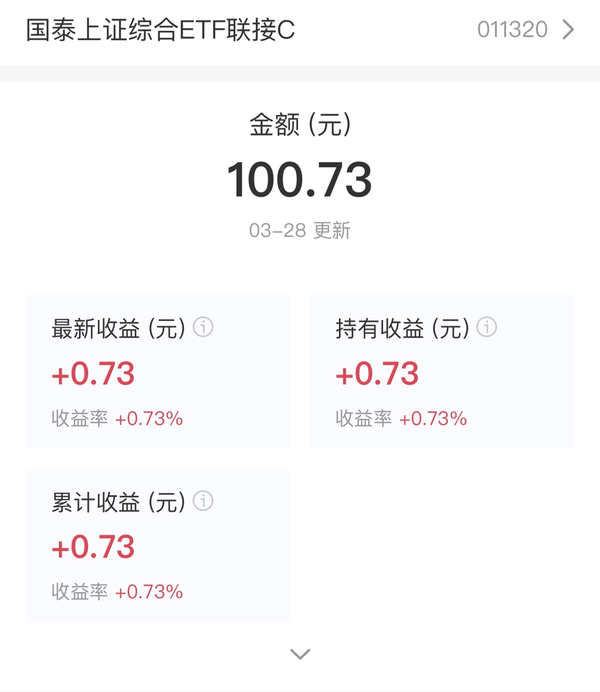
Task: Click the 03-28 更新 date text
Action: click(x=300, y=230)
